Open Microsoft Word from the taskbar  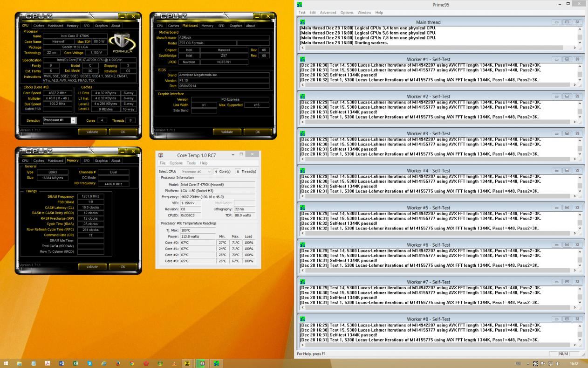[x=62, y=363]
